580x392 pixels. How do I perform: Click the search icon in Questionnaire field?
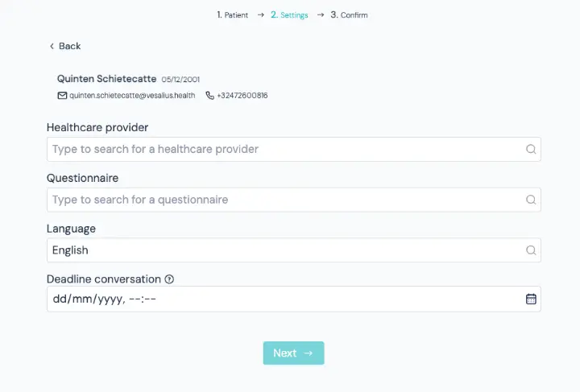[x=531, y=200]
